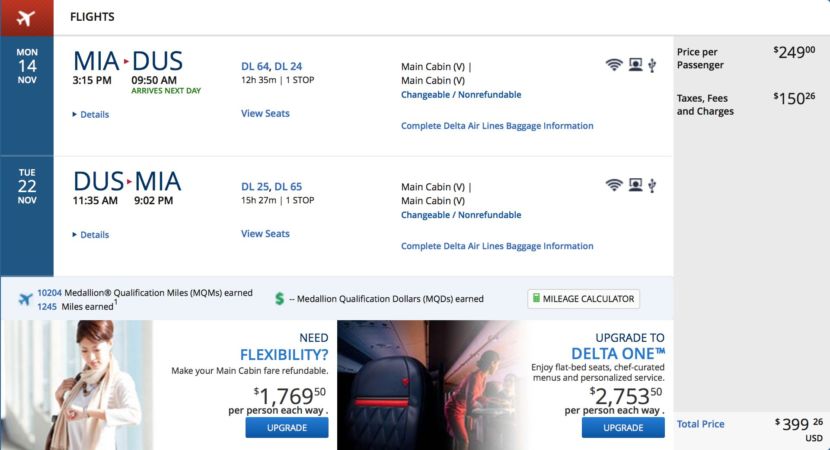This screenshot has height=450, width=830.
Task: Open the Mileage Calculator
Action: tap(583, 298)
